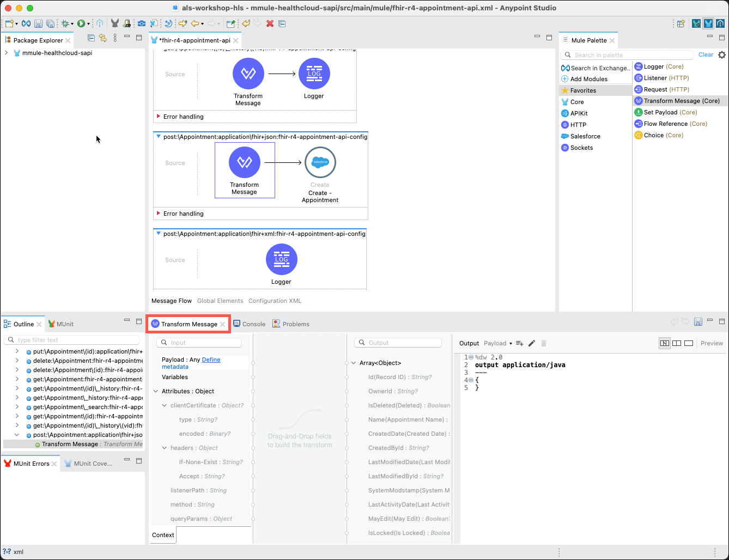Open the Run button dropdown arrow

tap(88, 24)
